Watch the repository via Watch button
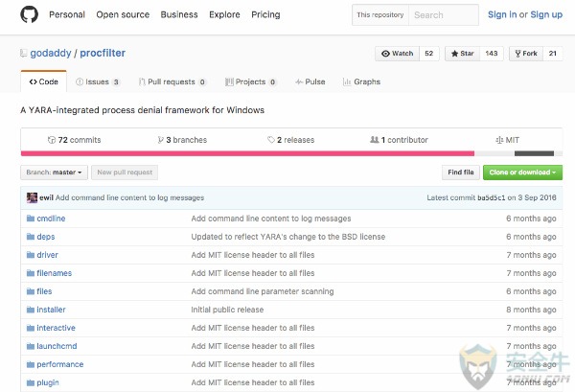575x392 pixels. tap(397, 54)
